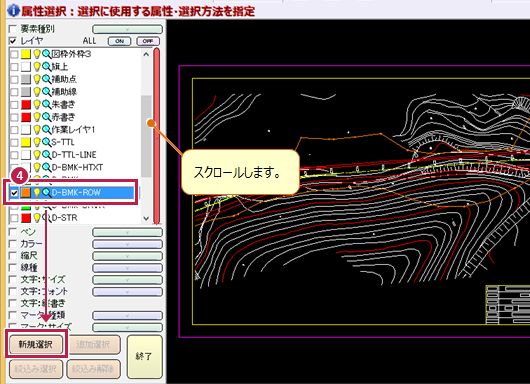Click the 終了 button

(144, 356)
